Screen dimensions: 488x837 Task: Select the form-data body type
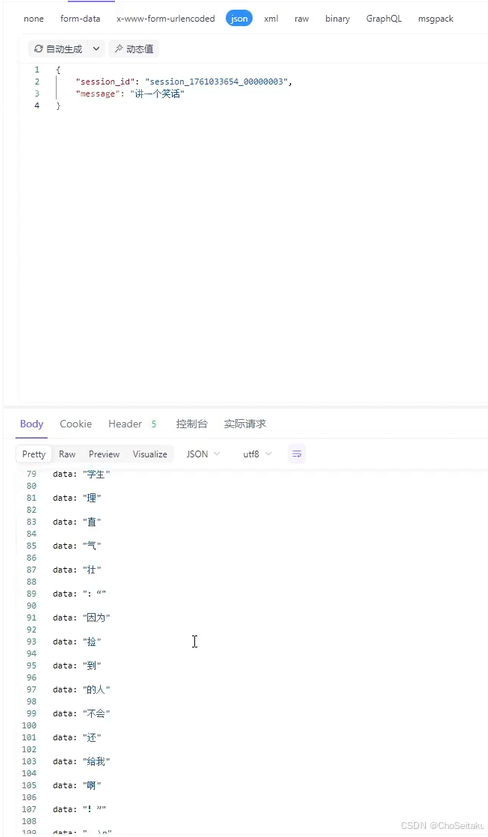pyautogui.click(x=80, y=19)
